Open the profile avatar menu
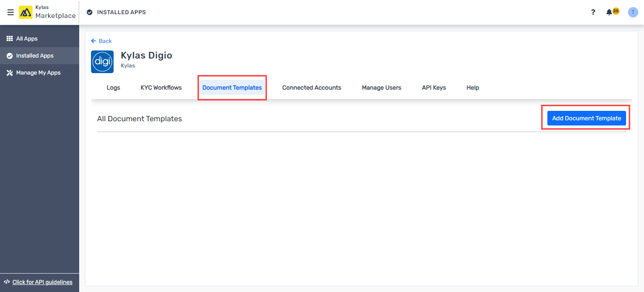 coord(633,12)
